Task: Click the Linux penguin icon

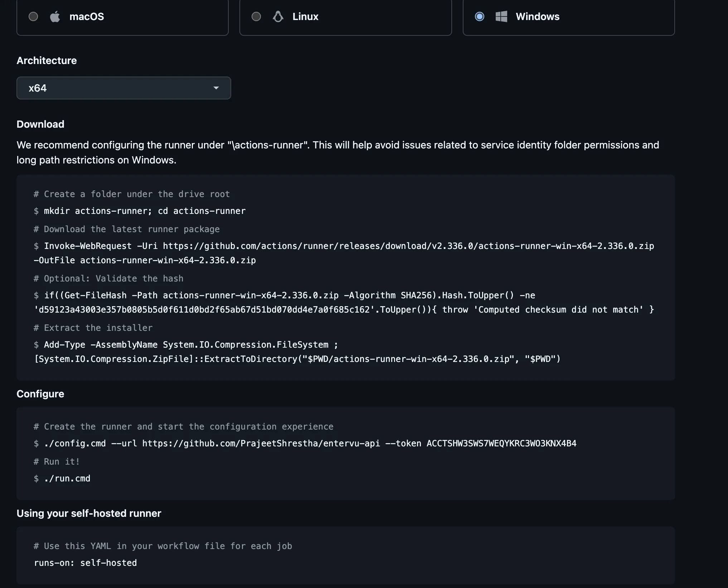Action: [278, 16]
